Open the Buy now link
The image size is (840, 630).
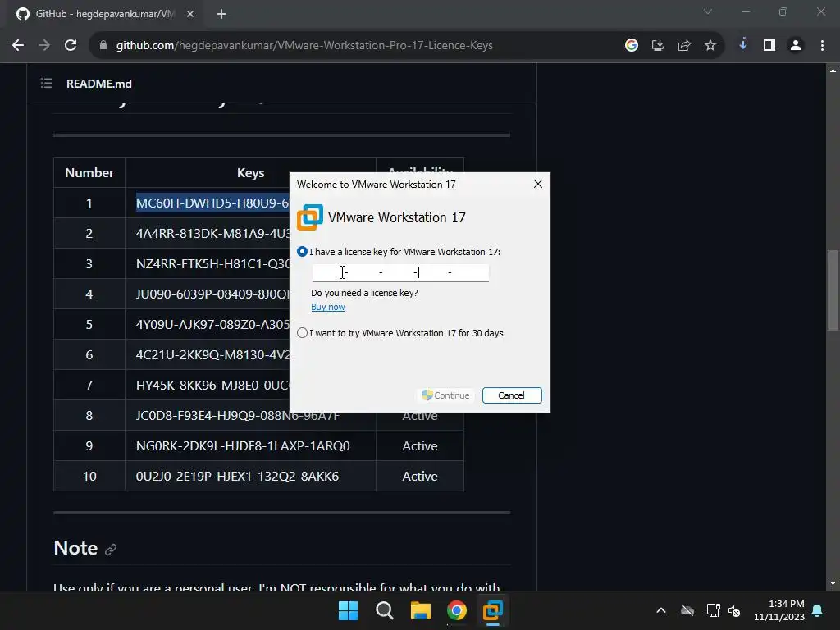[x=328, y=307]
